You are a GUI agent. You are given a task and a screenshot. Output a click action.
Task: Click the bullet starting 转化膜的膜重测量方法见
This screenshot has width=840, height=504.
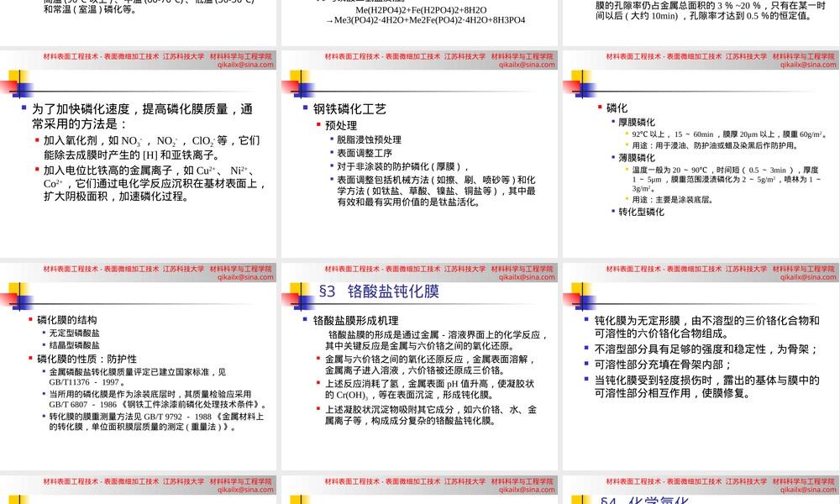pos(156,422)
